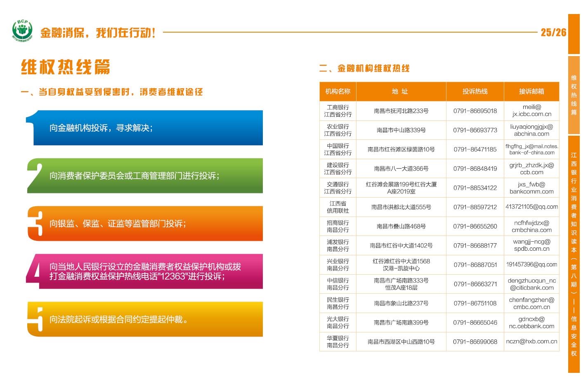Click the email "liuyaqiongjgjx@abchina.com"
The width and height of the screenshot is (588, 391).
point(531,130)
